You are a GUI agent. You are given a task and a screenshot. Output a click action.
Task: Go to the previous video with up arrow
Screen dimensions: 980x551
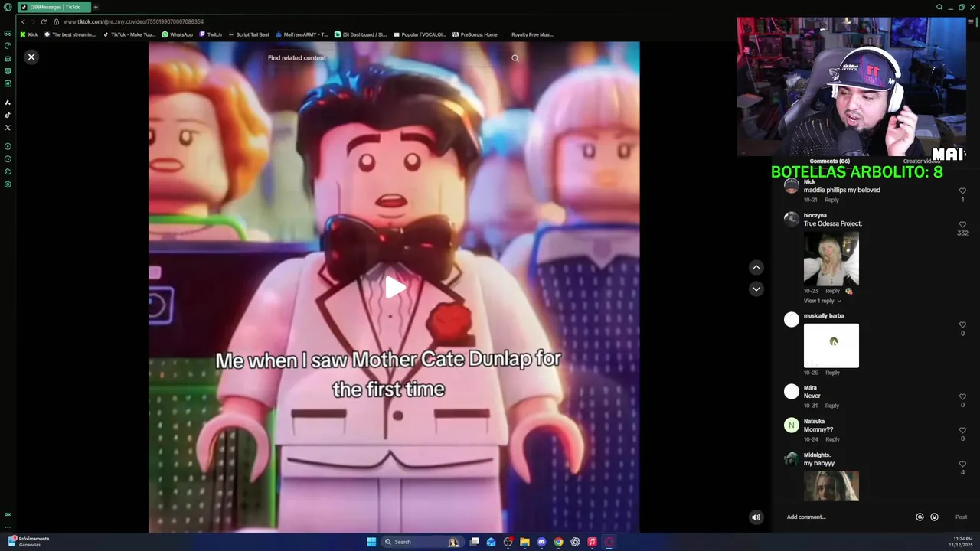[756, 267]
